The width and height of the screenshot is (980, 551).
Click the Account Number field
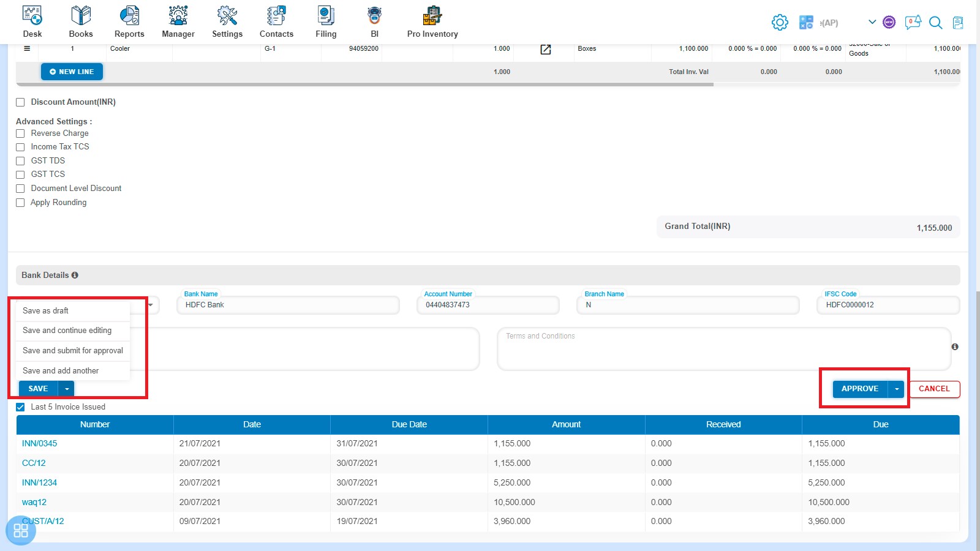pyautogui.click(x=488, y=305)
